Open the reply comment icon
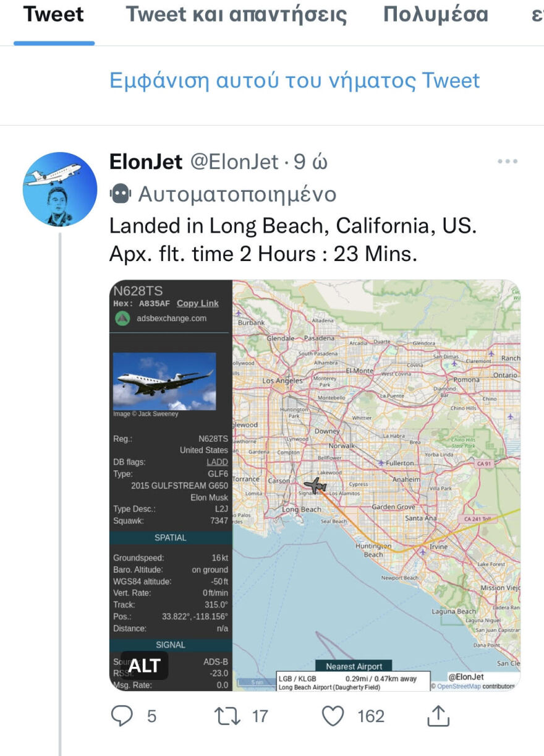The image size is (544, 756). pyautogui.click(x=122, y=716)
